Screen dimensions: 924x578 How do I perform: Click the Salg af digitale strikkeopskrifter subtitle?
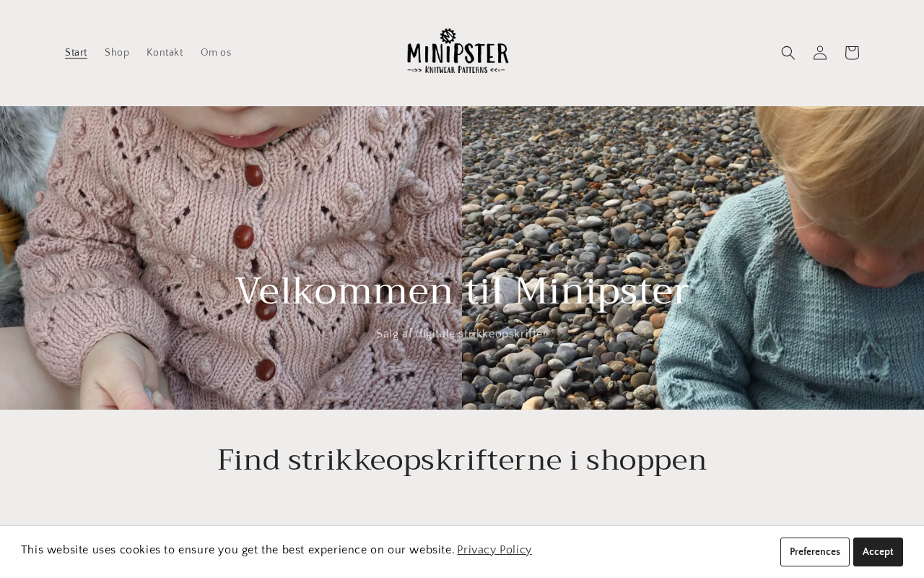(462, 334)
